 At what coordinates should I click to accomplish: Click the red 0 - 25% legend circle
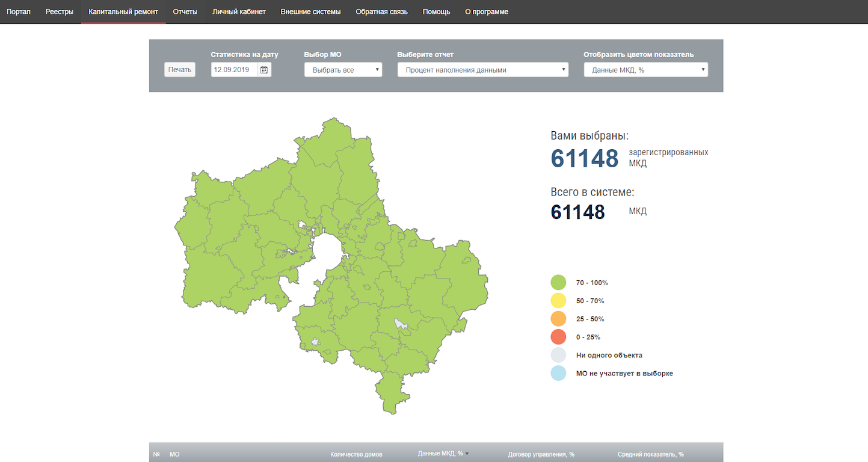[x=558, y=337]
